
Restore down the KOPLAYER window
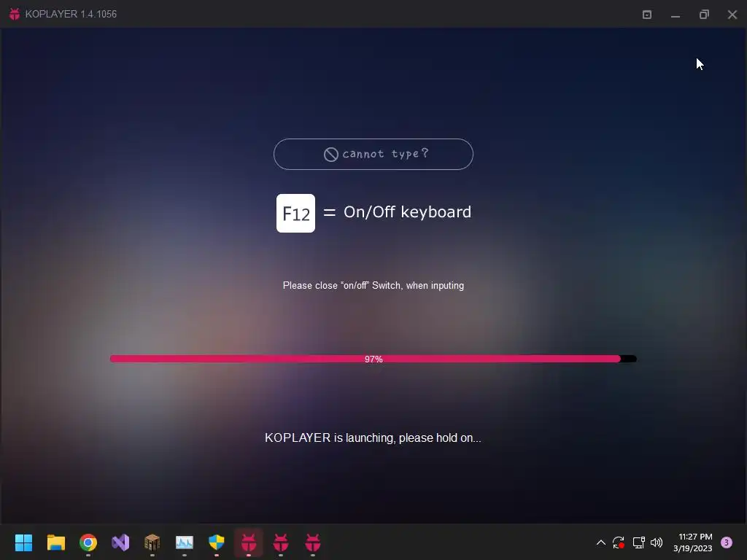(x=704, y=15)
